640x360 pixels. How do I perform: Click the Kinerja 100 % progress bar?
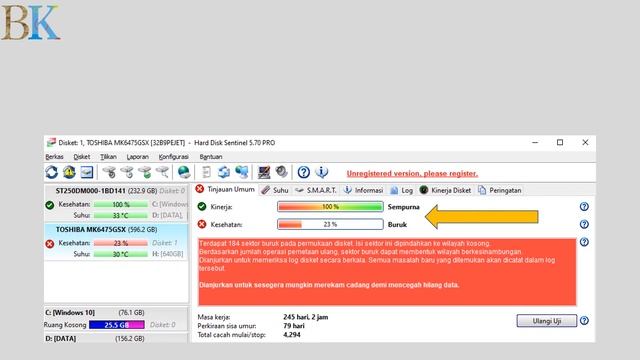click(x=330, y=207)
